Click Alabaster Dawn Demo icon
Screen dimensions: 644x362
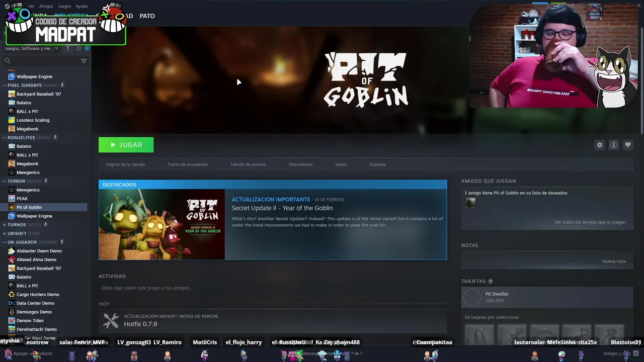tap(12, 251)
